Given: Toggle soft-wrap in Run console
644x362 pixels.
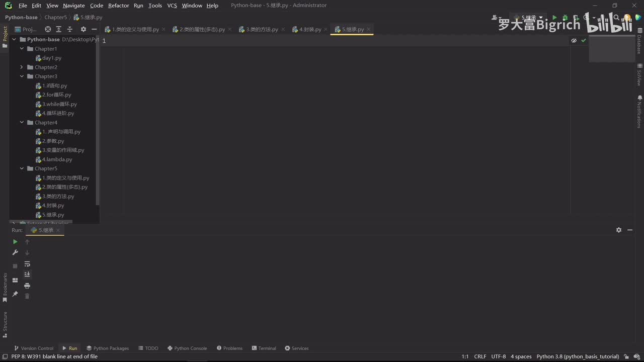Looking at the screenshot, I should [27, 264].
